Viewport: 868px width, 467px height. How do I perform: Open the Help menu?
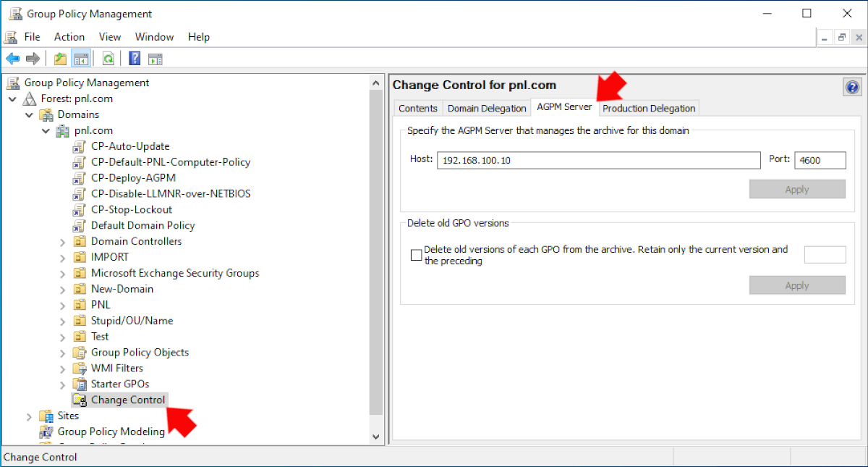coord(198,37)
